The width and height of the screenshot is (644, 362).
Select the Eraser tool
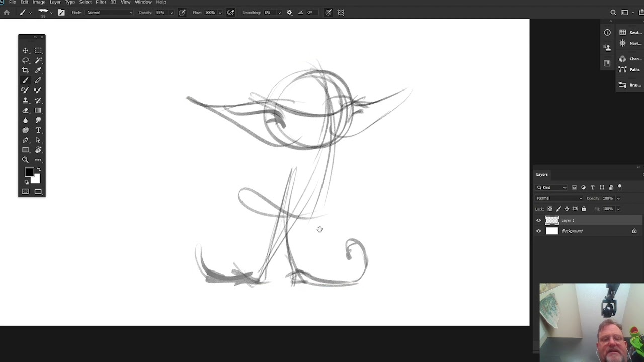coord(25,110)
